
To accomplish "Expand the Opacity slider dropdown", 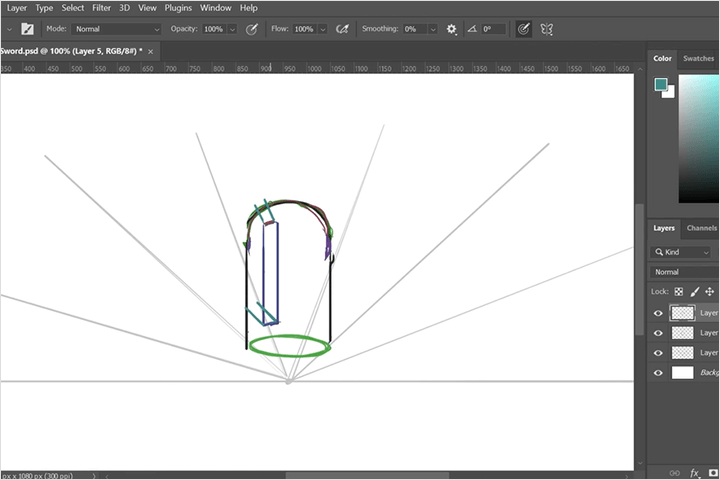I will (232, 29).
